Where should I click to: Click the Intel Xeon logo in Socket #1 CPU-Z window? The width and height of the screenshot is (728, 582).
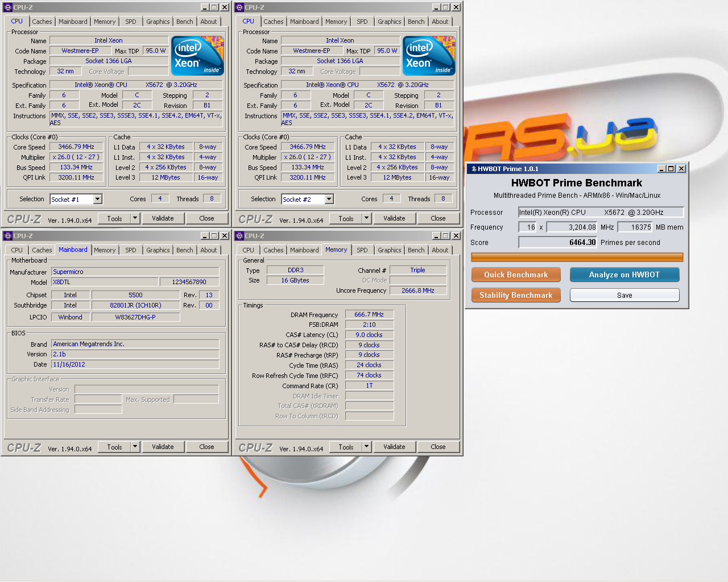(197, 56)
